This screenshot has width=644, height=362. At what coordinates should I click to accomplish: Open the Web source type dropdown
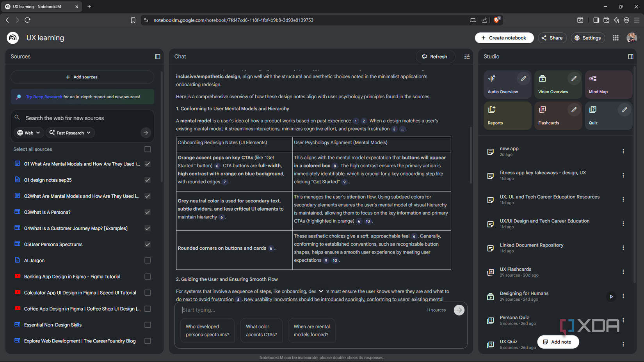pyautogui.click(x=28, y=133)
